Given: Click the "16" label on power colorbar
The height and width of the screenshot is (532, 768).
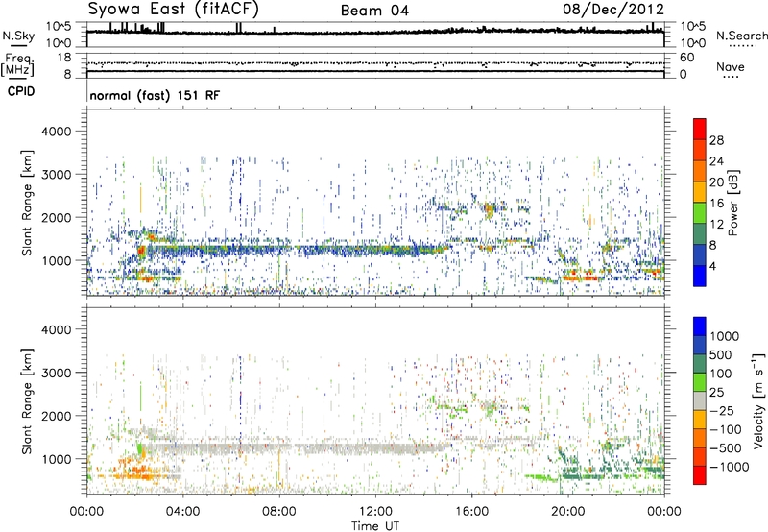Looking at the screenshot, I should 716,204.
